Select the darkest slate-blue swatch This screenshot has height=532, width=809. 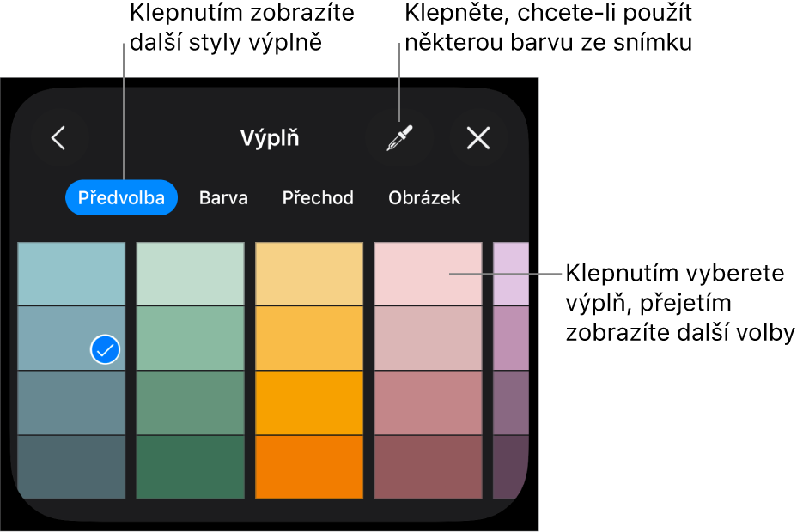click(71, 467)
